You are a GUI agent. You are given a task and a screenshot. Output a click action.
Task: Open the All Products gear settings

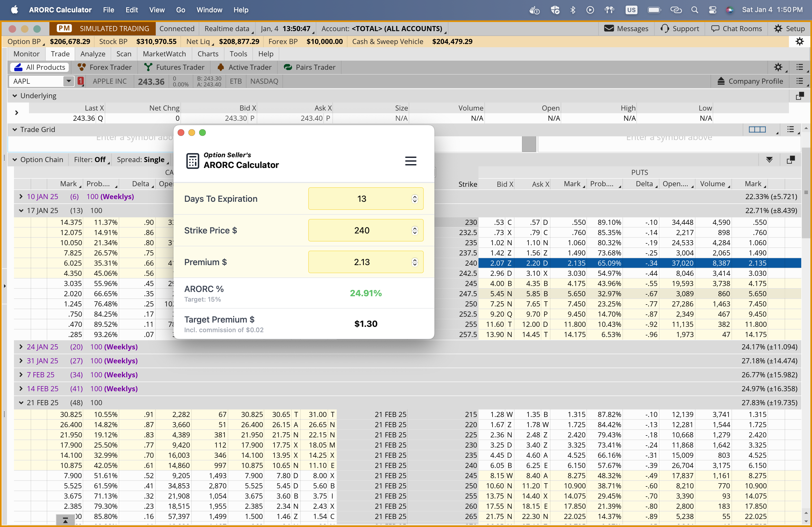[x=778, y=67]
